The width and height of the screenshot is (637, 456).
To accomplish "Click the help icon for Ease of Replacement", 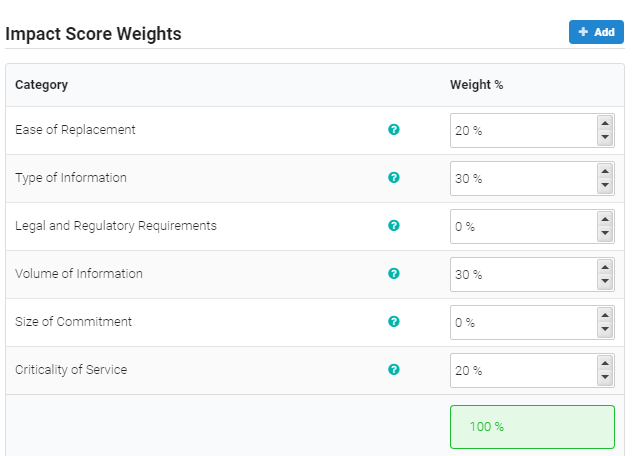I will point(394,130).
